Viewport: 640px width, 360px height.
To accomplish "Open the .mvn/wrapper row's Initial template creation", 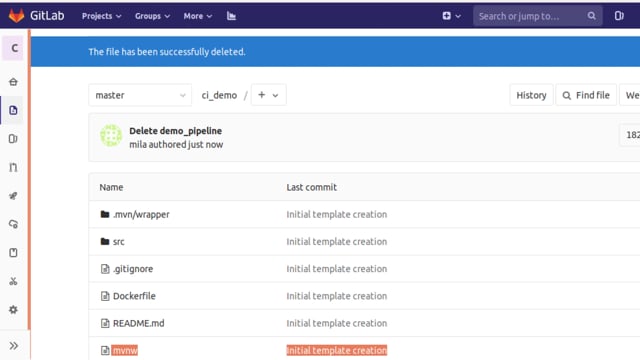I will pyautogui.click(x=336, y=214).
